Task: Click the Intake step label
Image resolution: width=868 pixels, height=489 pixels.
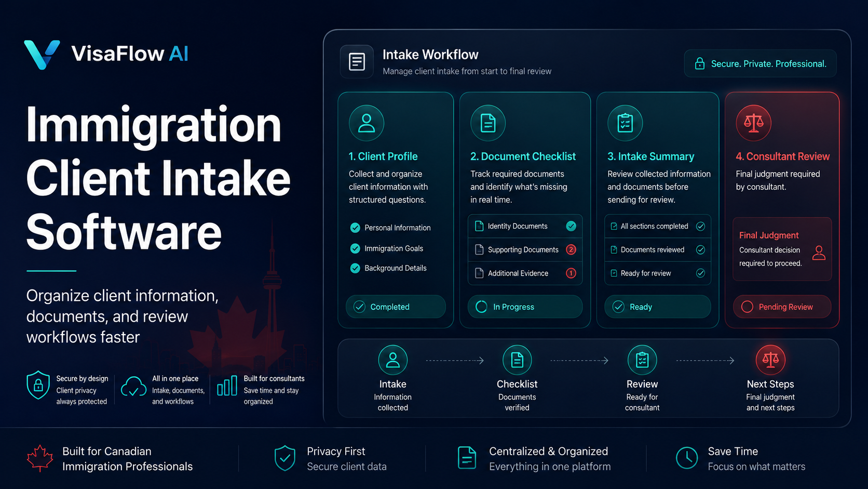Action: tap(393, 384)
